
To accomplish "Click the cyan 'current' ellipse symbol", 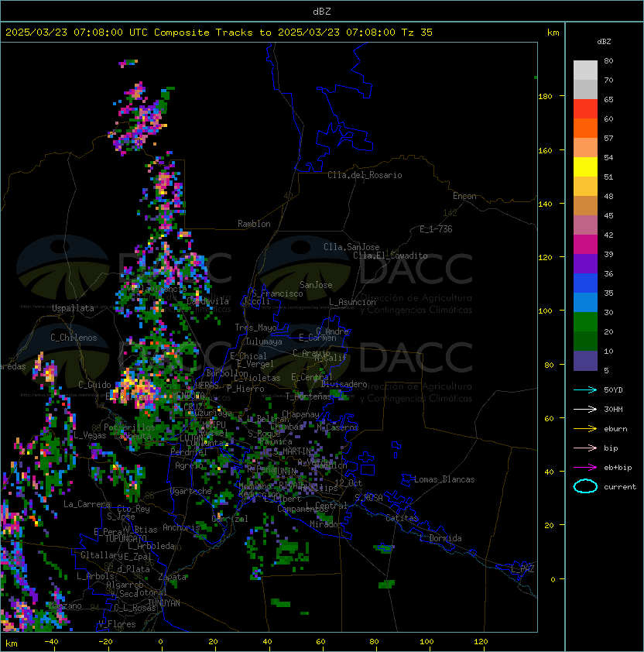I will click(x=585, y=486).
